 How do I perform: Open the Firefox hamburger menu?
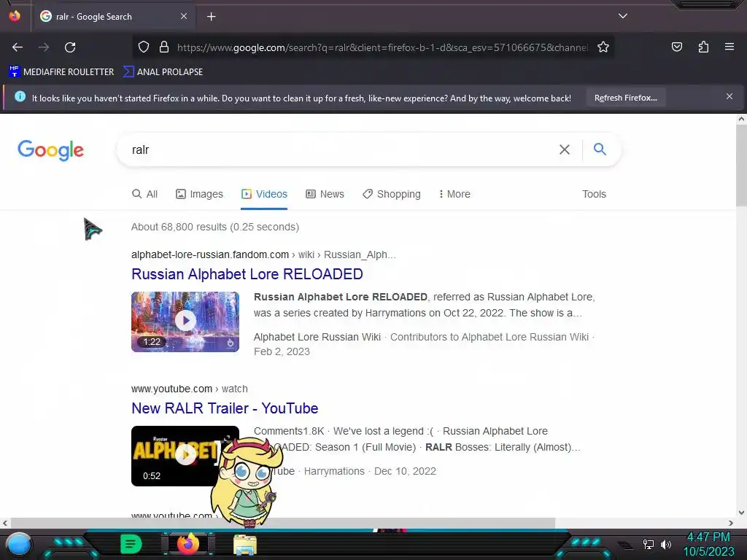[x=729, y=47]
